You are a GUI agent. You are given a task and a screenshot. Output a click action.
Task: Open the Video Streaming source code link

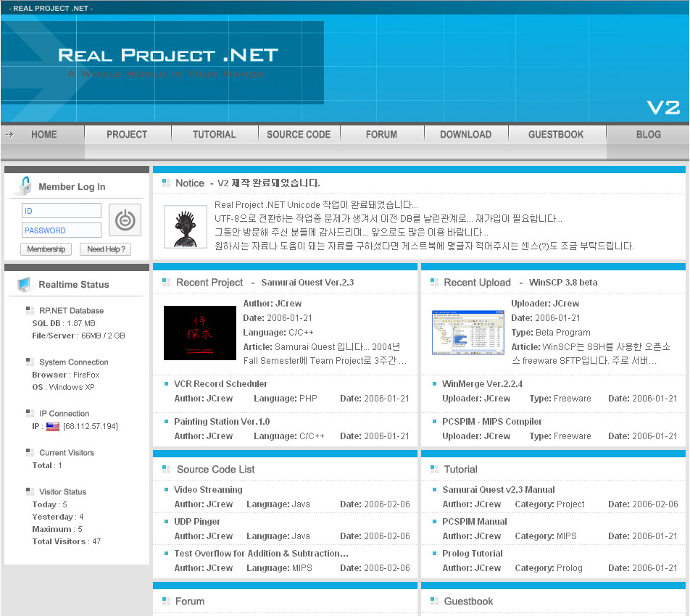tap(208, 490)
